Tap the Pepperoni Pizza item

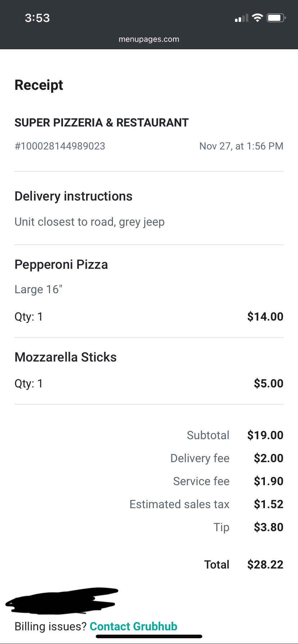61,264
